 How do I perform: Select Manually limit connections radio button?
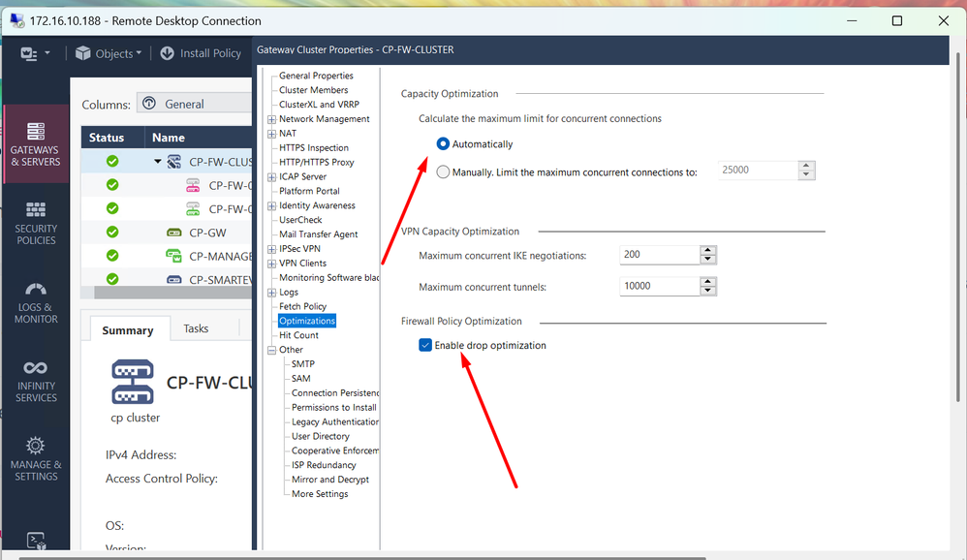tap(443, 172)
